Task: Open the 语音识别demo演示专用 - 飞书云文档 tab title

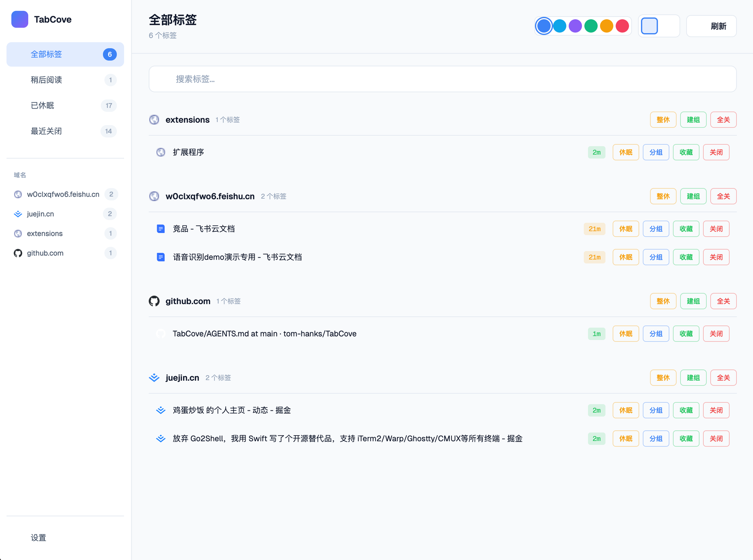Action: click(237, 257)
